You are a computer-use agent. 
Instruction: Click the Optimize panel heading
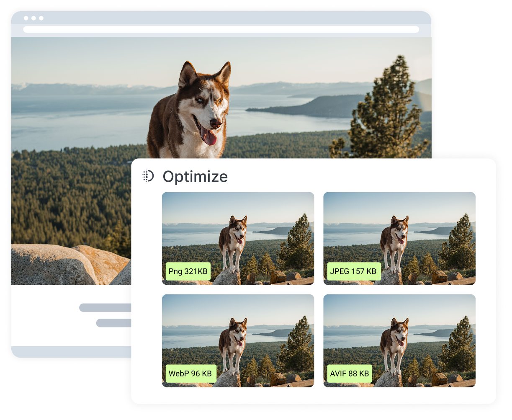coord(195,176)
